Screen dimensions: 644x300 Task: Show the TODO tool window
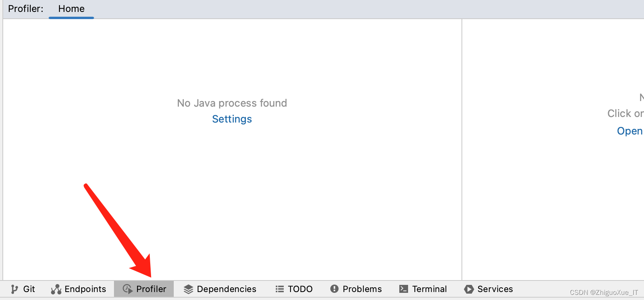(x=294, y=289)
